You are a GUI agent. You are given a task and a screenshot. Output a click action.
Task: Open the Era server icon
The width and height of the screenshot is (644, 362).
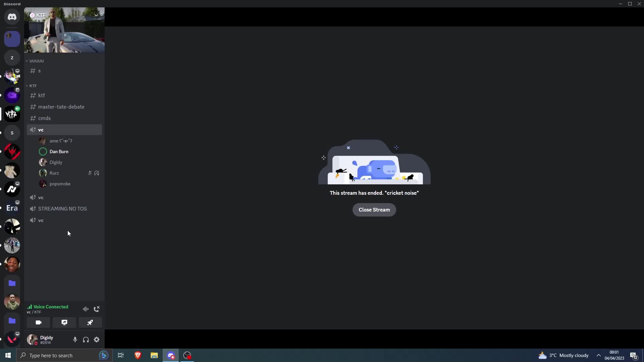12,208
